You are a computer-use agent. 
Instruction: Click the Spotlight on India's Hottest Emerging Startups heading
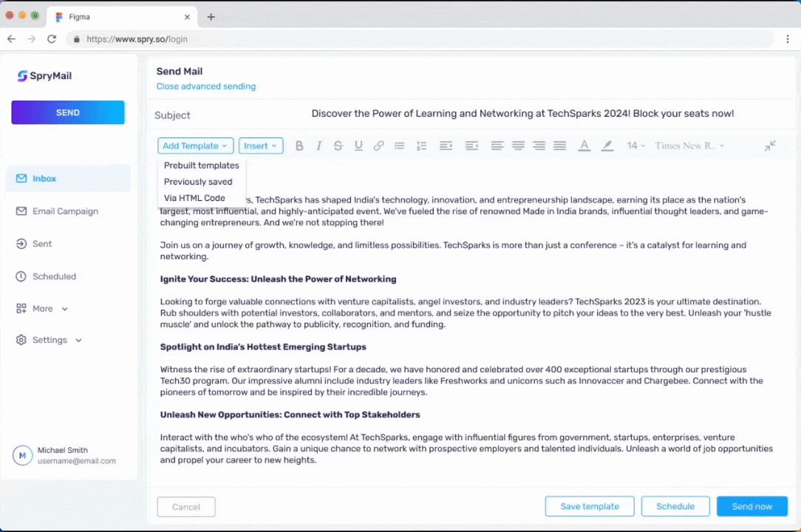pyautogui.click(x=263, y=347)
